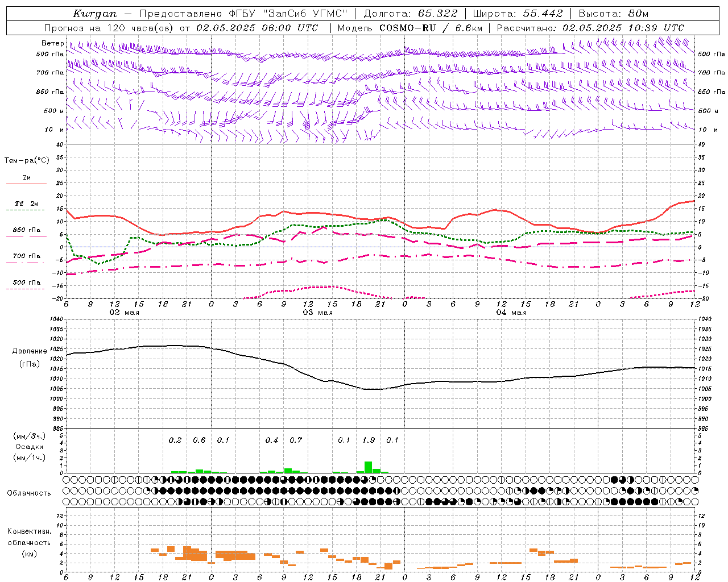Click the "1.9" precipitation amount value
The height and width of the screenshot is (582, 728).
pyautogui.click(x=369, y=440)
